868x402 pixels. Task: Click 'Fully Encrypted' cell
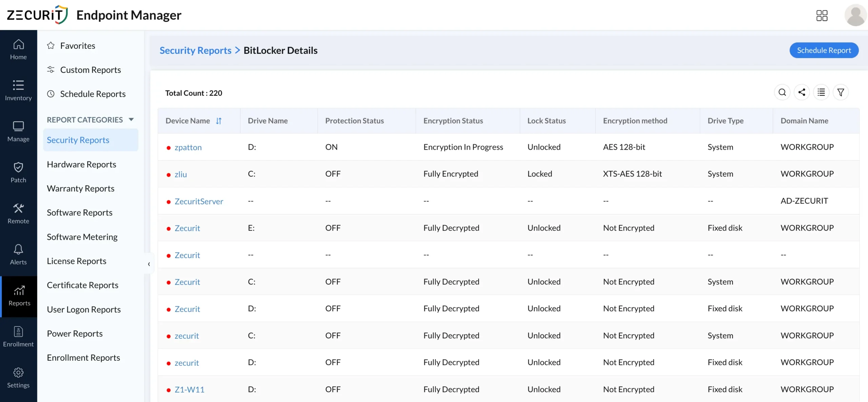(451, 174)
